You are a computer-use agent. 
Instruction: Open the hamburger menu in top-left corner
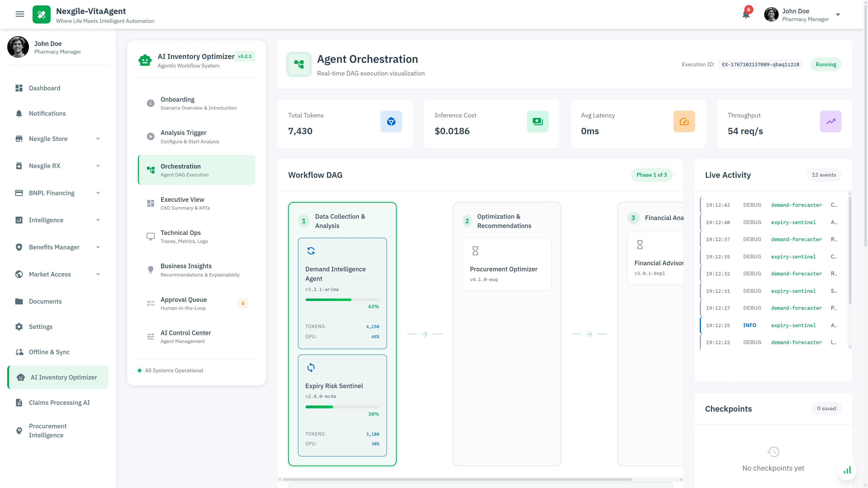coord(20,14)
